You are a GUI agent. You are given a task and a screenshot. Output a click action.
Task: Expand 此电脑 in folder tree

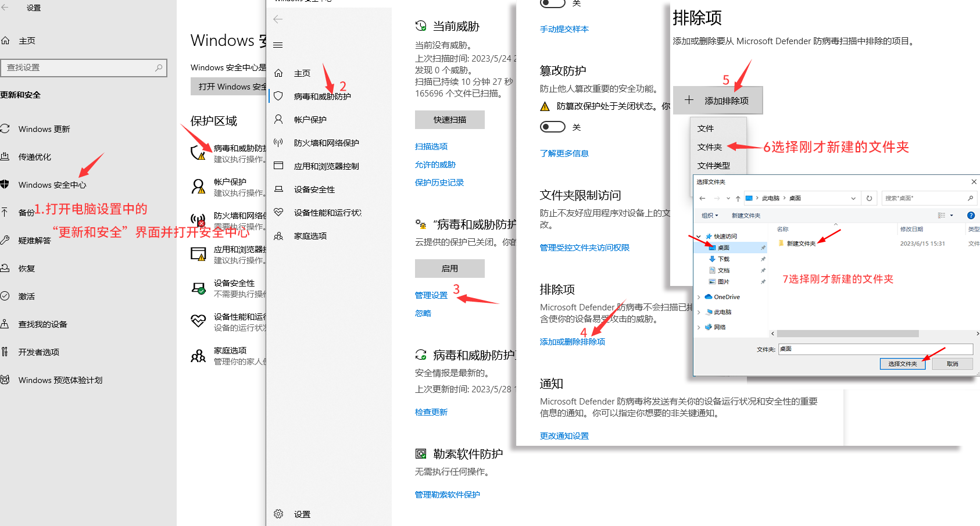699,312
